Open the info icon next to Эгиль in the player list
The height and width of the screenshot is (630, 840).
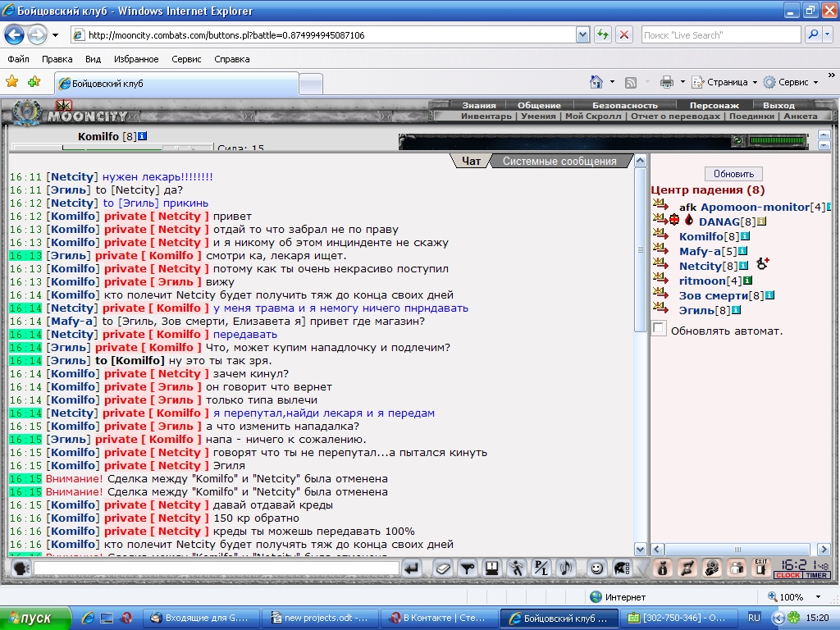coord(736,309)
